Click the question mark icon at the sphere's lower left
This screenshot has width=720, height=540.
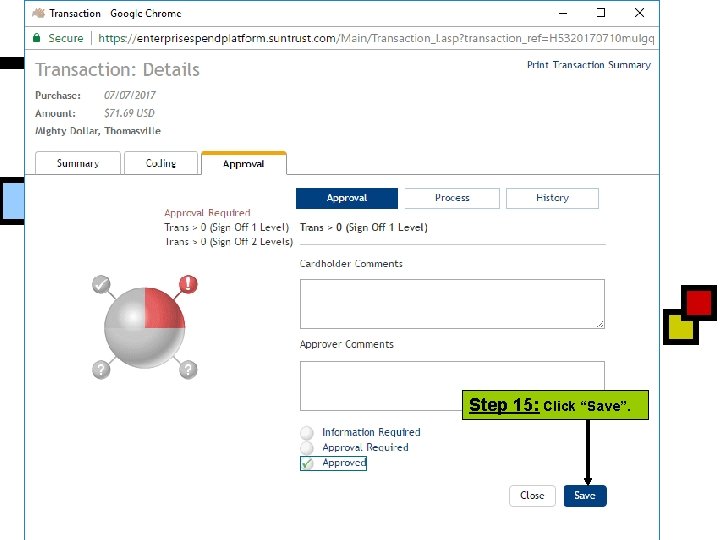pyautogui.click(x=101, y=369)
